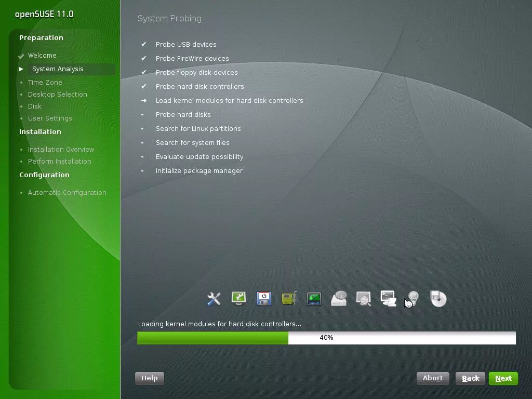The image size is (532, 399).
Task: Click the wrench and screwdriver tools icon
Action: pyautogui.click(x=214, y=299)
